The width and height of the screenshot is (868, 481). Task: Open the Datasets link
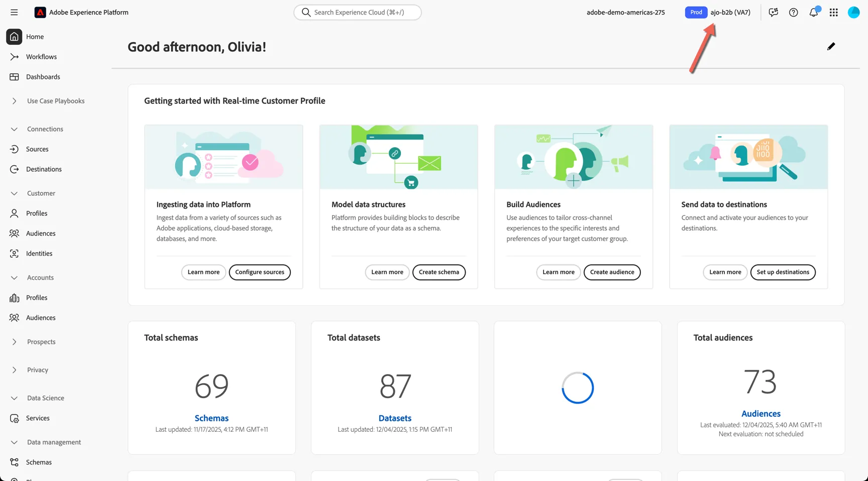point(395,418)
